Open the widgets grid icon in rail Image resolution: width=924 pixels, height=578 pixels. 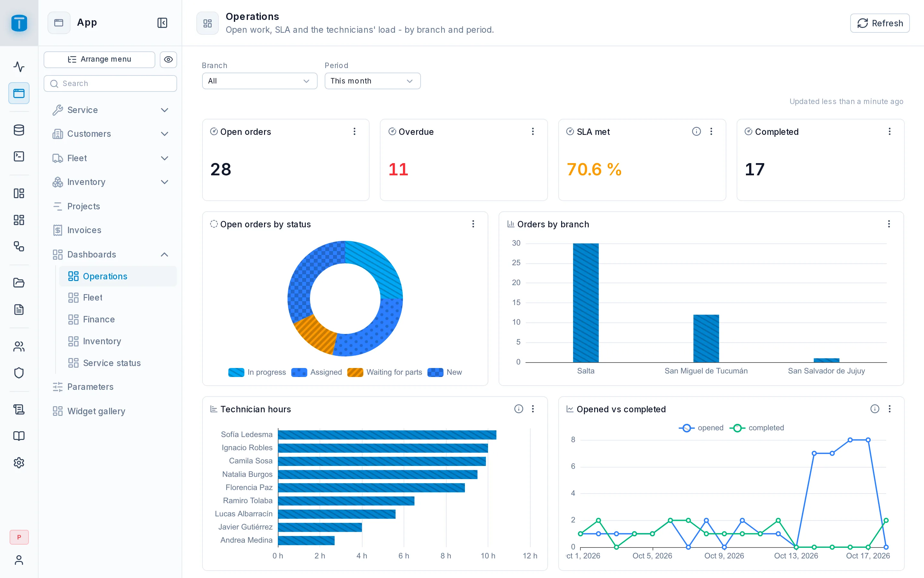(19, 220)
